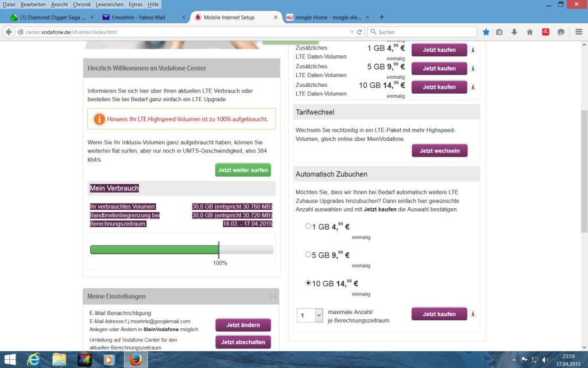Open the Bearbeiten menu
The height and width of the screenshot is (368, 588).
33,5
